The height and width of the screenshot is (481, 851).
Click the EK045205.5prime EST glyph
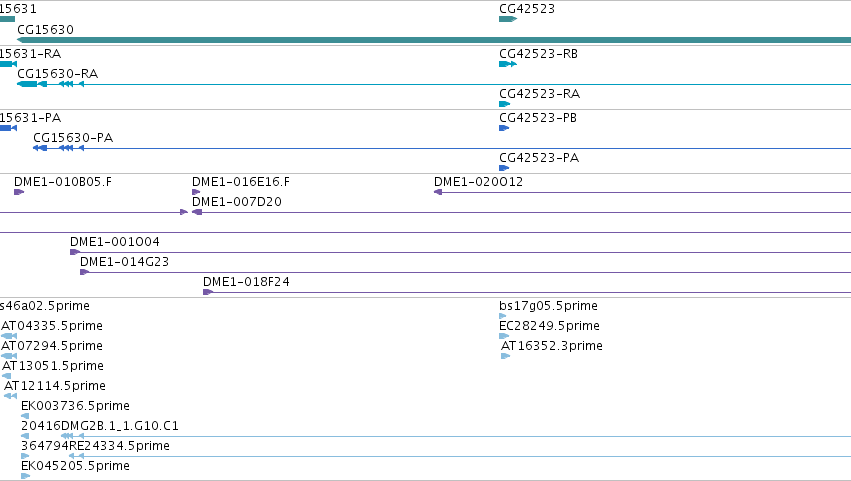(26, 476)
